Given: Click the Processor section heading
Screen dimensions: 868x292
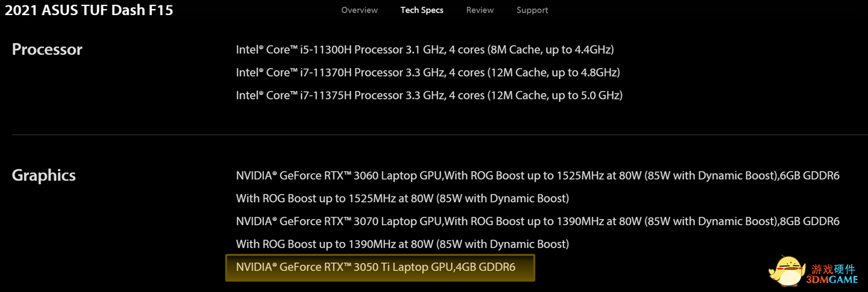Looking at the screenshot, I should click(x=47, y=49).
